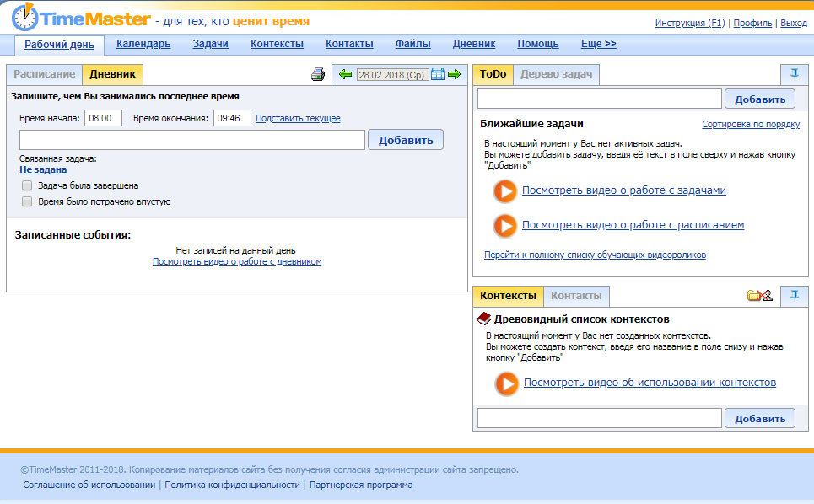Pin the Контексты panel
Screen dimensions: 814x504
point(794,296)
